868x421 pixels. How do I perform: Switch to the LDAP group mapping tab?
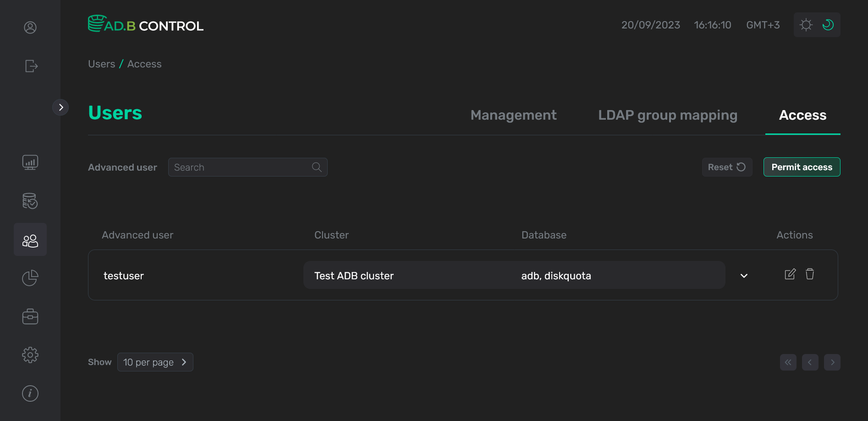[668, 115]
